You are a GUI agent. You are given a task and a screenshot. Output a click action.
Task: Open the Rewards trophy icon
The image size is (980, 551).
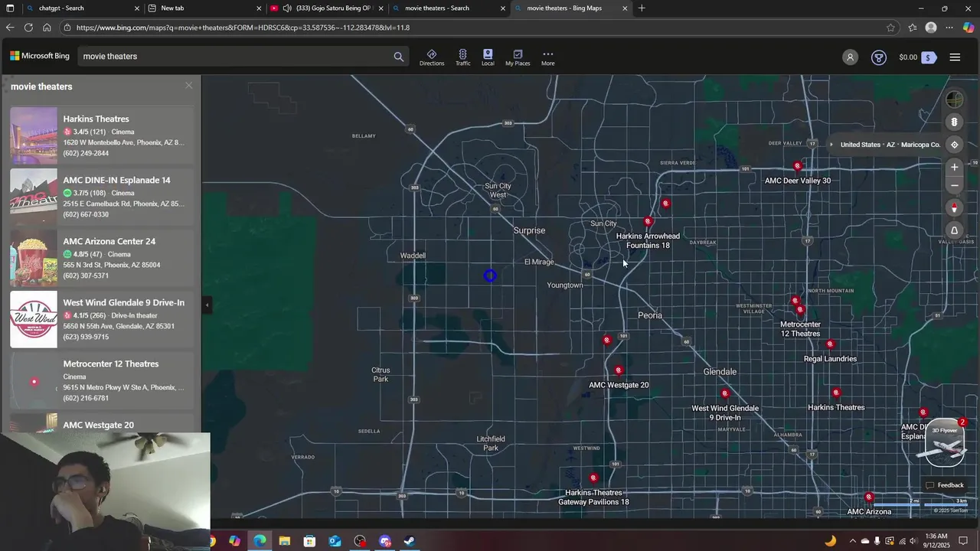879,57
